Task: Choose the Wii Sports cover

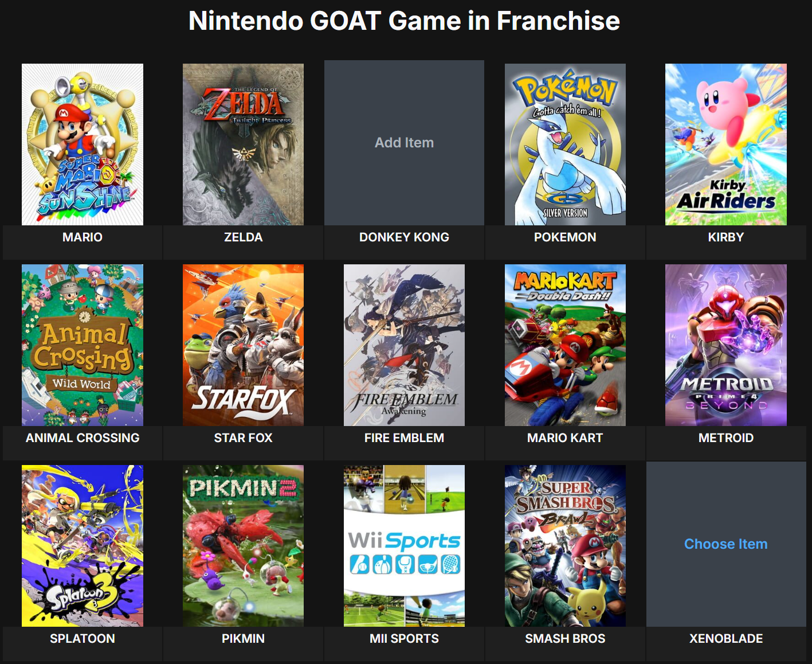Action: 404,546
